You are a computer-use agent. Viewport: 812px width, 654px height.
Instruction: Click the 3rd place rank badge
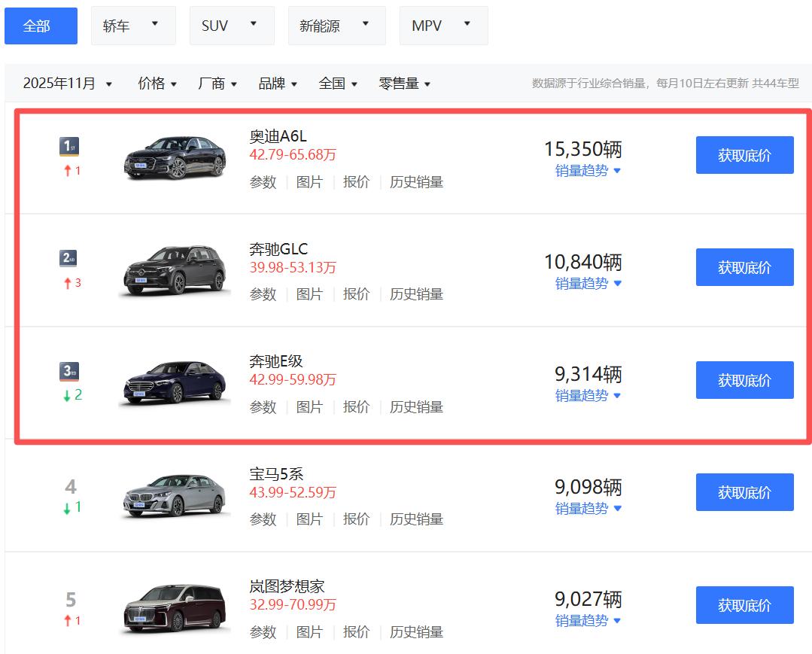coord(69,371)
